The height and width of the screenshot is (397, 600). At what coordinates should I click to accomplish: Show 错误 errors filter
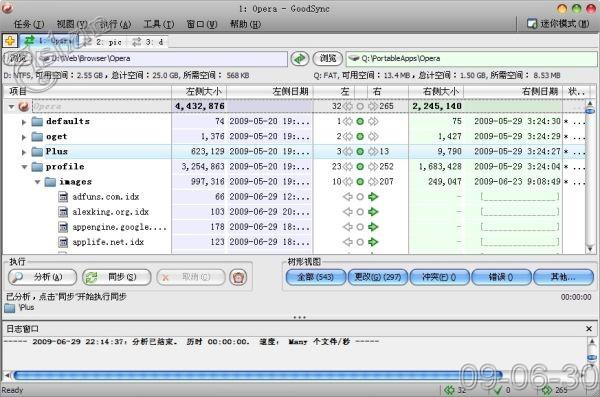(x=501, y=277)
